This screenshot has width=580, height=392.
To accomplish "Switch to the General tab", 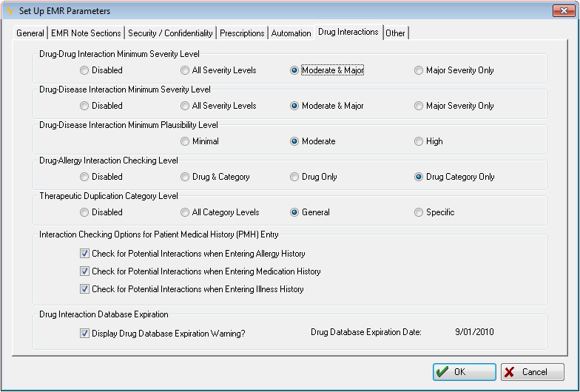I will 30,33.
